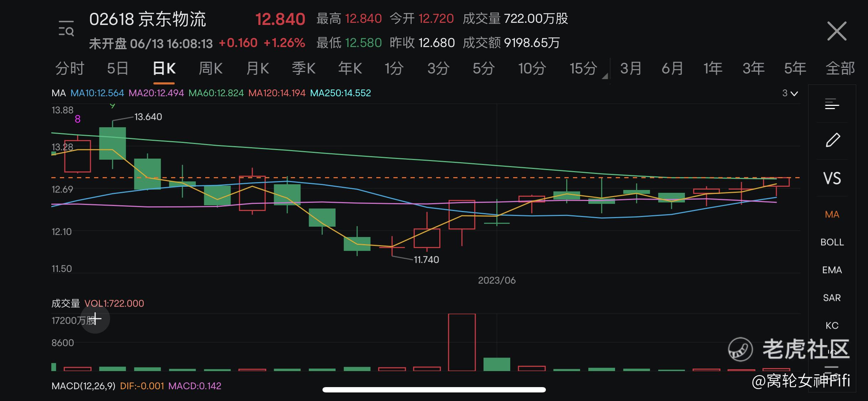The height and width of the screenshot is (401, 868).
Task: Click the +1.26% change value
Action: point(284,43)
